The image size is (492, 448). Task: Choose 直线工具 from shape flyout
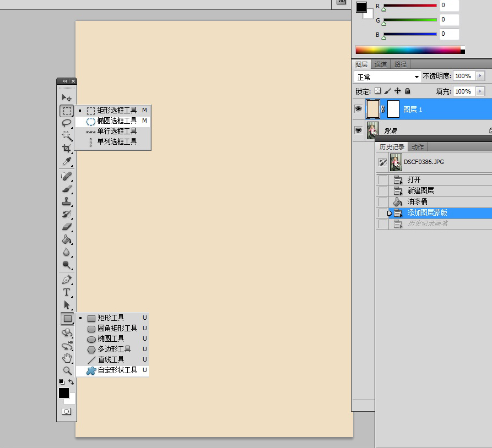tap(112, 359)
